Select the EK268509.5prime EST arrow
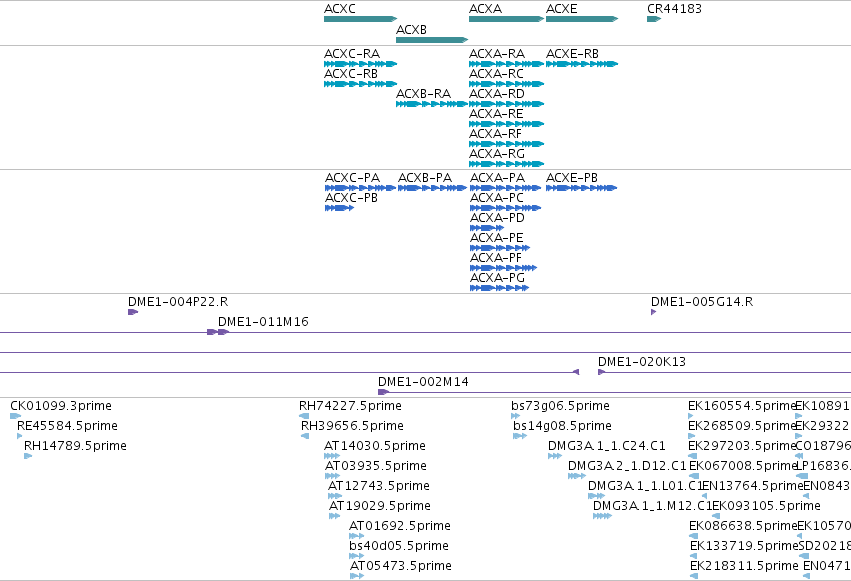This screenshot has width=851, height=581. 692,436
